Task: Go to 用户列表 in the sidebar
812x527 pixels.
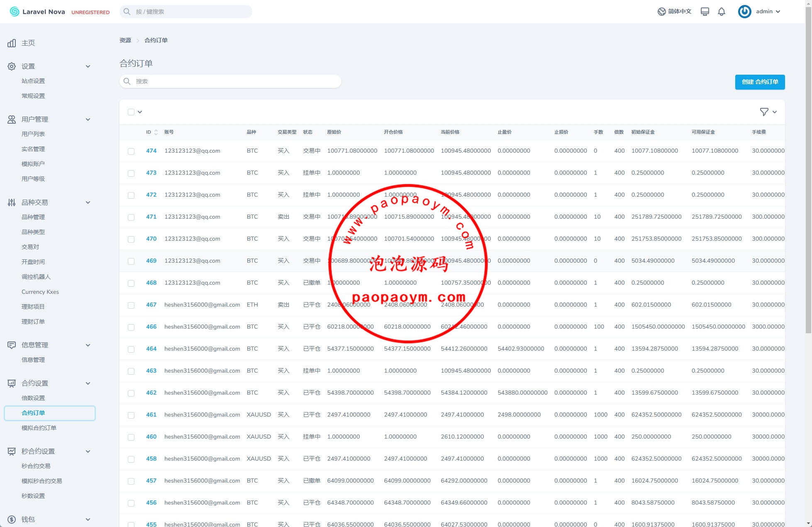Action: click(x=33, y=134)
